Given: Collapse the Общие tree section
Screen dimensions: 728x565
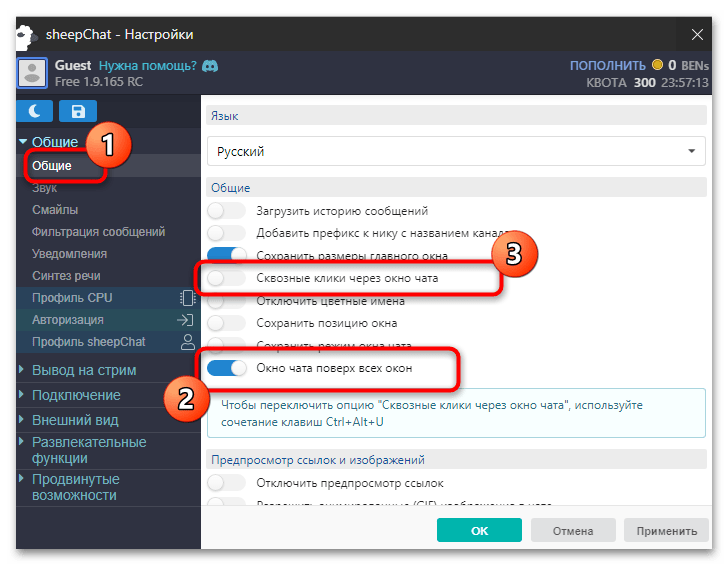Looking at the screenshot, I should (23, 141).
